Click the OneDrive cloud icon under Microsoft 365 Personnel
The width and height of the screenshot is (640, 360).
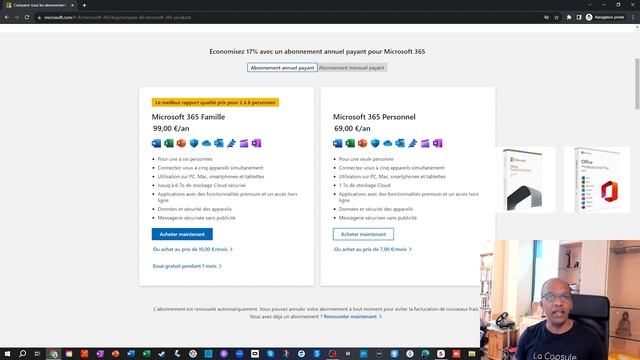click(388, 143)
